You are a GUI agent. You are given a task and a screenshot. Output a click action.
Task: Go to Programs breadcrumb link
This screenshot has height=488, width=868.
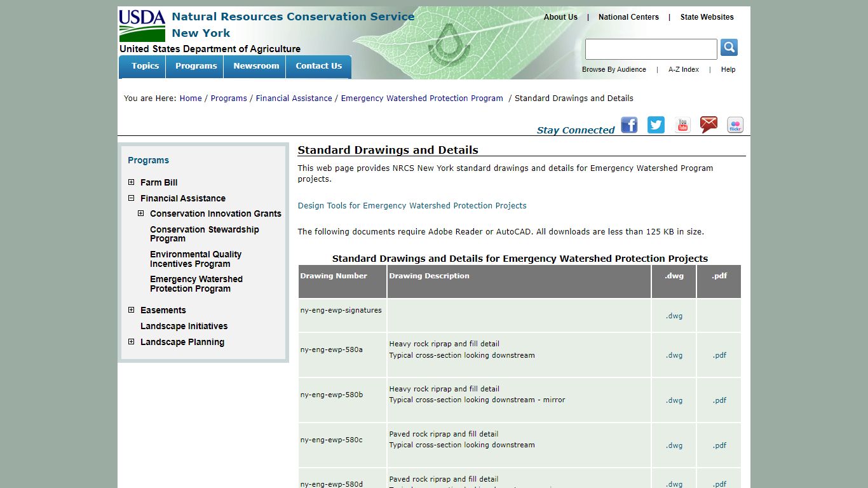tap(229, 98)
